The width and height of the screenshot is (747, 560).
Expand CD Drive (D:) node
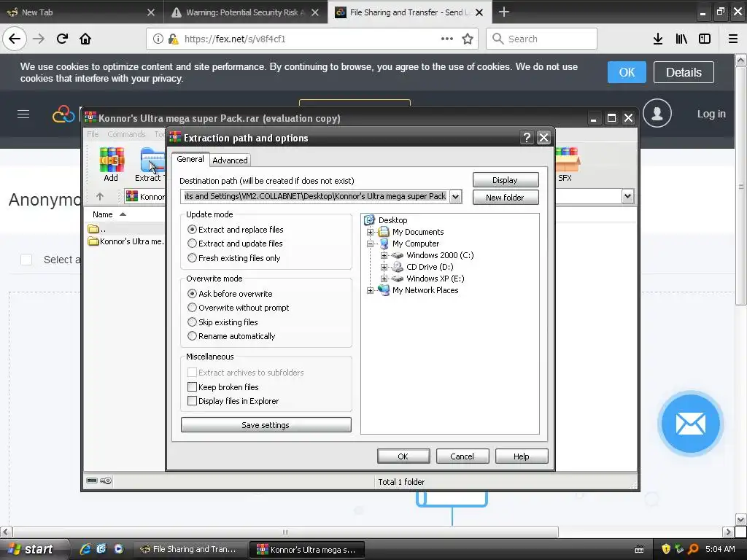[x=384, y=267]
